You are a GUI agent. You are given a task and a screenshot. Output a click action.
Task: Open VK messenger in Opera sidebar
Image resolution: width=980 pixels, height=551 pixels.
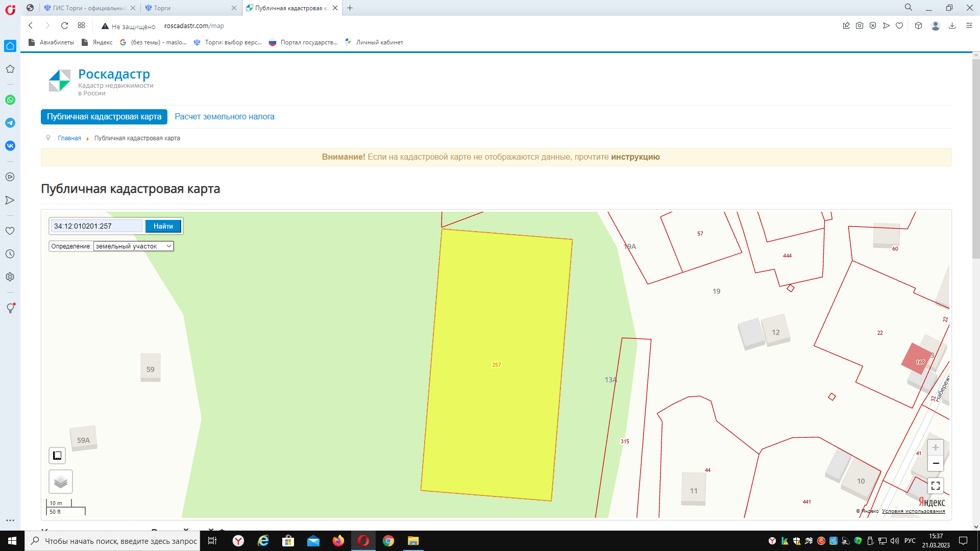point(10,146)
